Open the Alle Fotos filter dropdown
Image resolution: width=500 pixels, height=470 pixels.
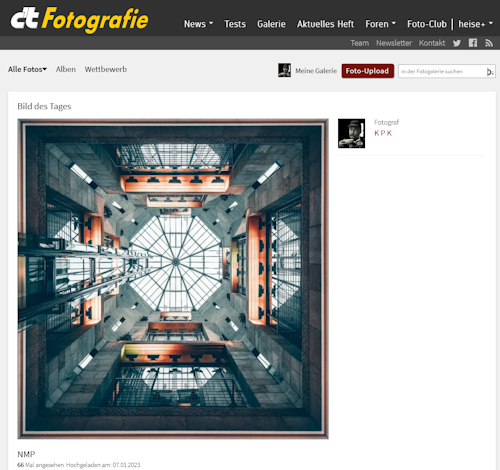click(27, 69)
